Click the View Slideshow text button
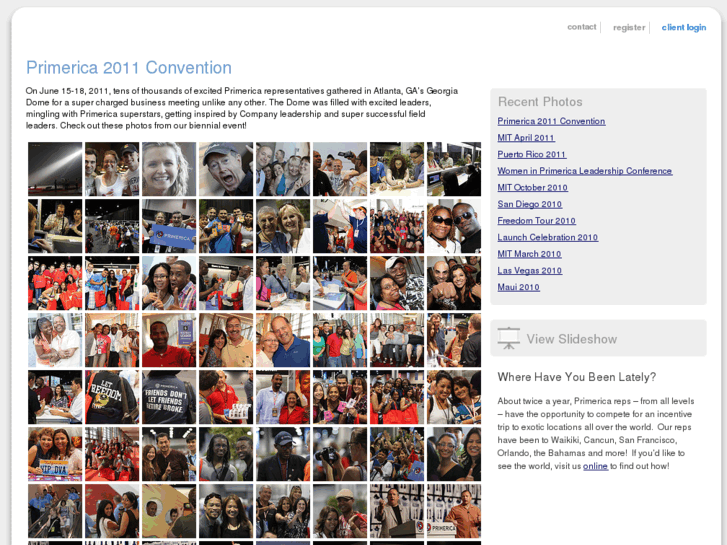727x545 pixels. pyautogui.click(x=572, y=339)
